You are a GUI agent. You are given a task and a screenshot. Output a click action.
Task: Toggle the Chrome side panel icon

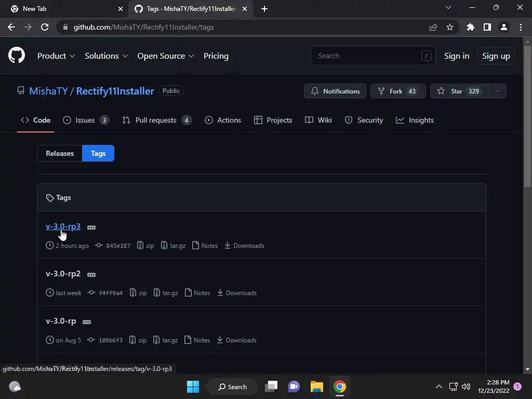coord(487,27)
